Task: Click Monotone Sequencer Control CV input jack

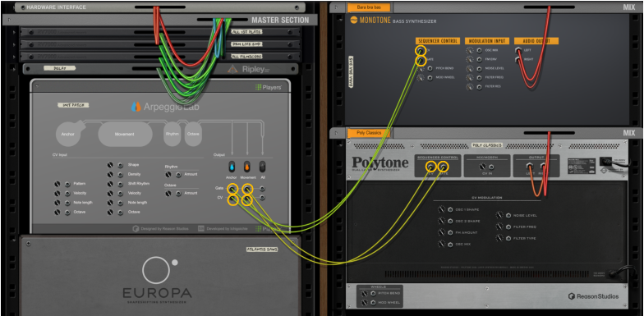Action: [x=421, y=51]
